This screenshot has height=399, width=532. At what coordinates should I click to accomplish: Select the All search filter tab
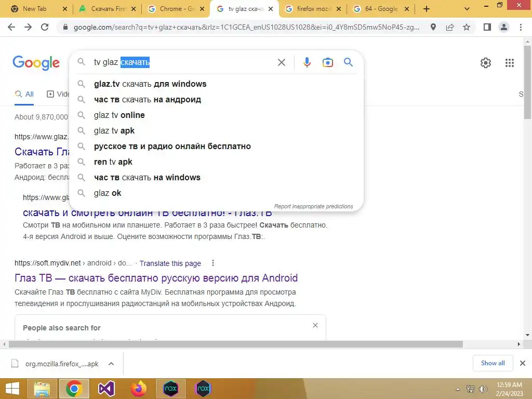tap(24, 95)
